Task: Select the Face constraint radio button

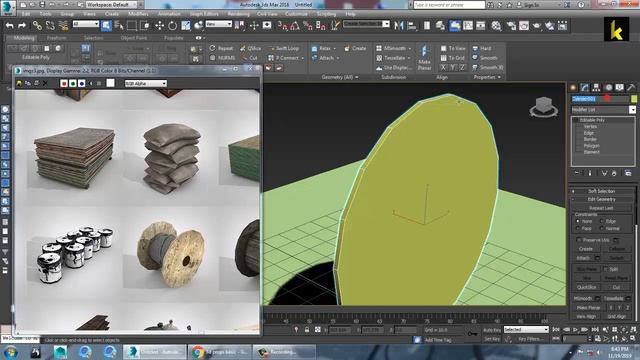Action: [578, 229]
